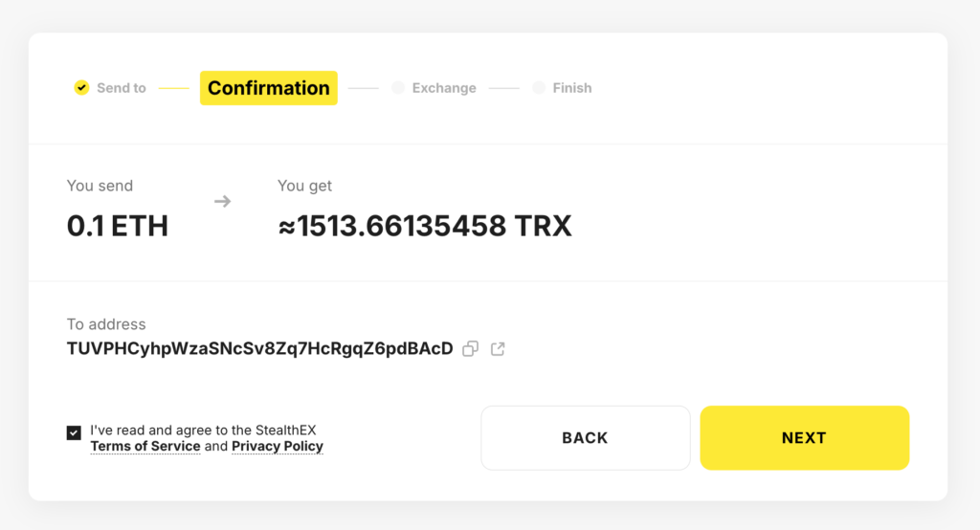
Task: Click the TUVPHCyhp... recipient address text
Action: (x=259, y=349)
